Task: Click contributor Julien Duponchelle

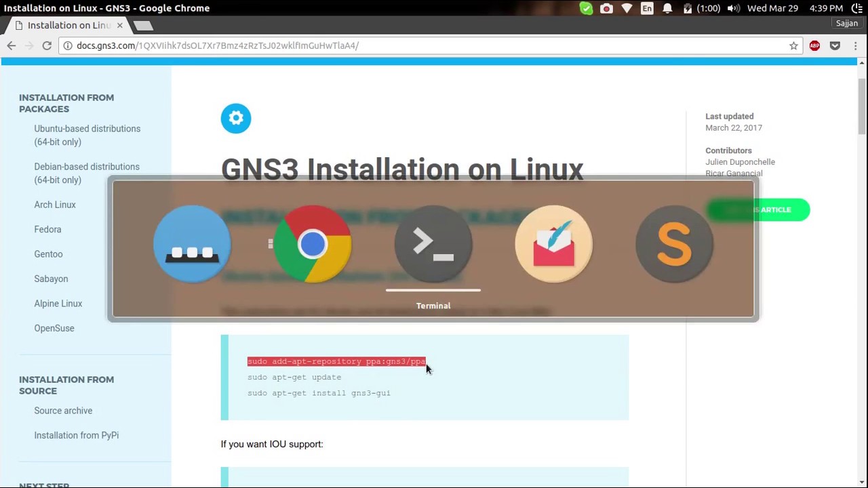Action: pyautogui.click(x=740, y=162)
